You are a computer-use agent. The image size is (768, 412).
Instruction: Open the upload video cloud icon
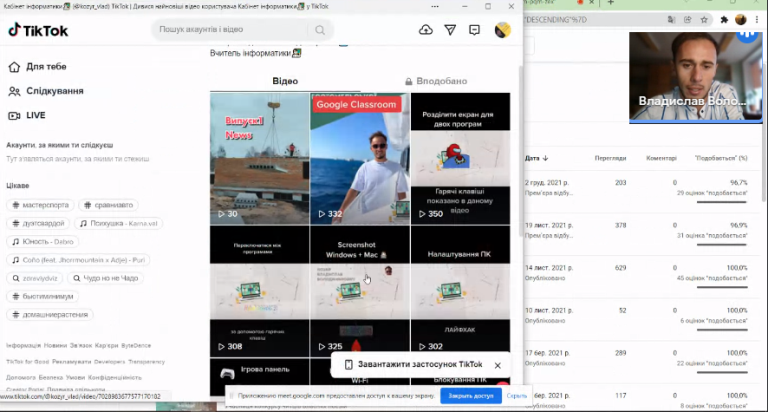(426, 30)
